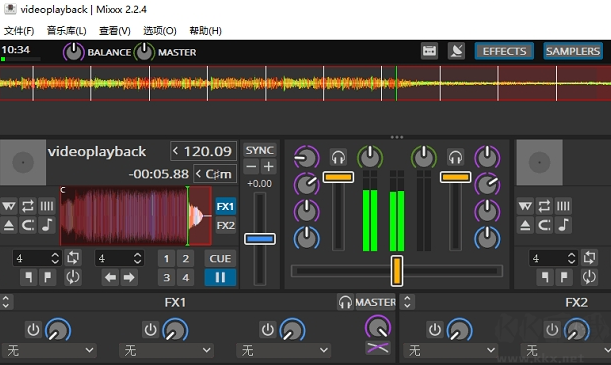Viewport: 611px width, 365px height.
Task: Toggle quantize on the empty right deck
Action: [x=563, y=206]
